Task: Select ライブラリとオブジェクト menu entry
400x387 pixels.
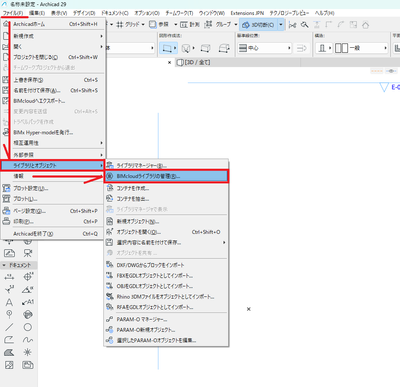Action: tap(53, 165)
